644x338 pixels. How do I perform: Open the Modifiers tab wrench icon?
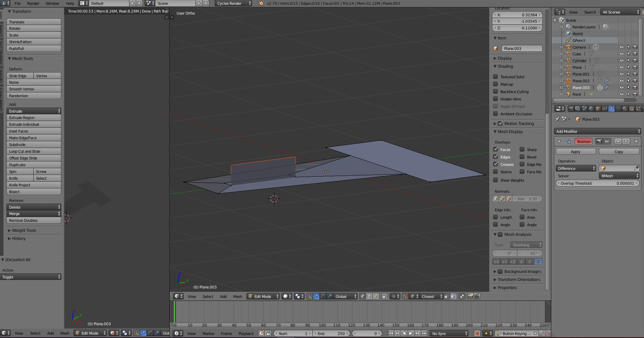[611, 109]
